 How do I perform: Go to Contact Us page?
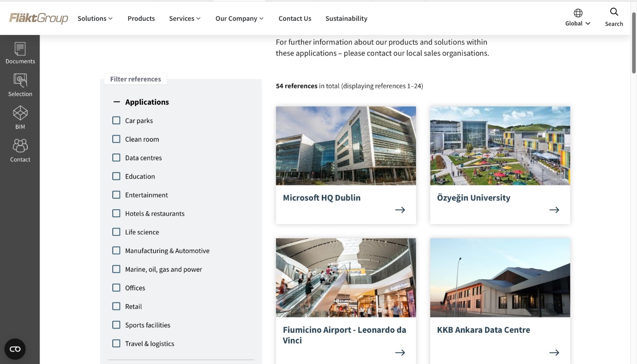point(295,19)
